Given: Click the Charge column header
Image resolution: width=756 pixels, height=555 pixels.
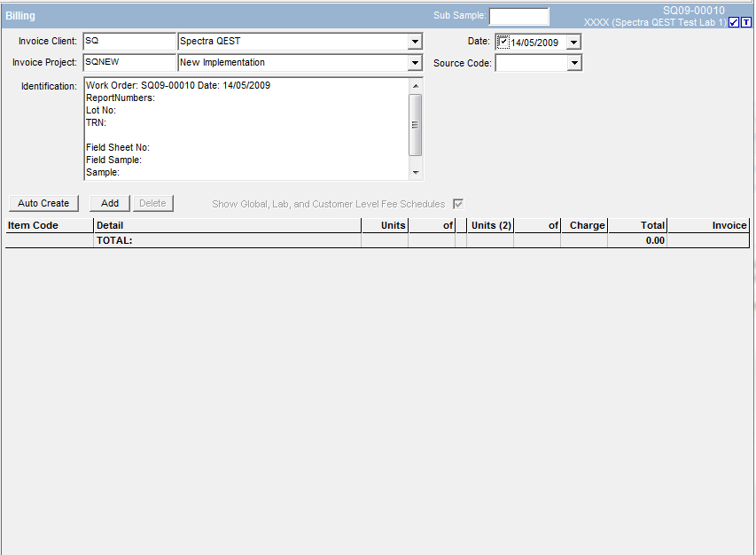Looking at the screenshot, I should 585,225.
